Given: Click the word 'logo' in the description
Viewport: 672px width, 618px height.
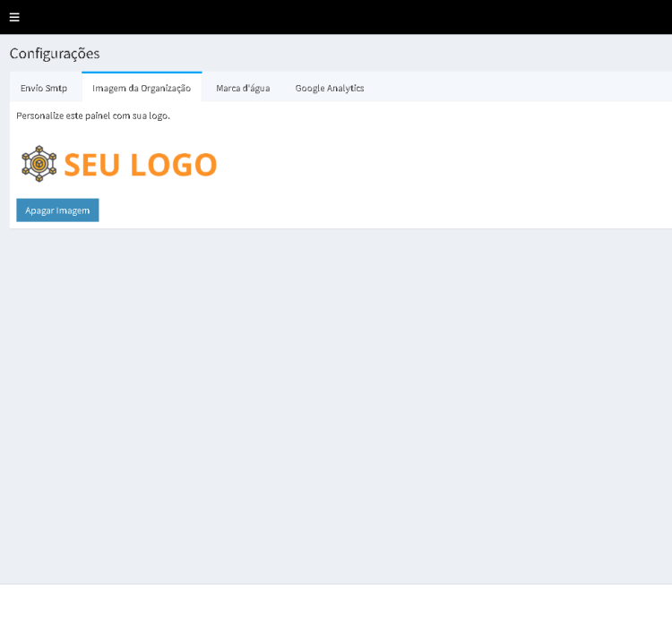Looking at the screenshot, I should click(x=159, y=116).
